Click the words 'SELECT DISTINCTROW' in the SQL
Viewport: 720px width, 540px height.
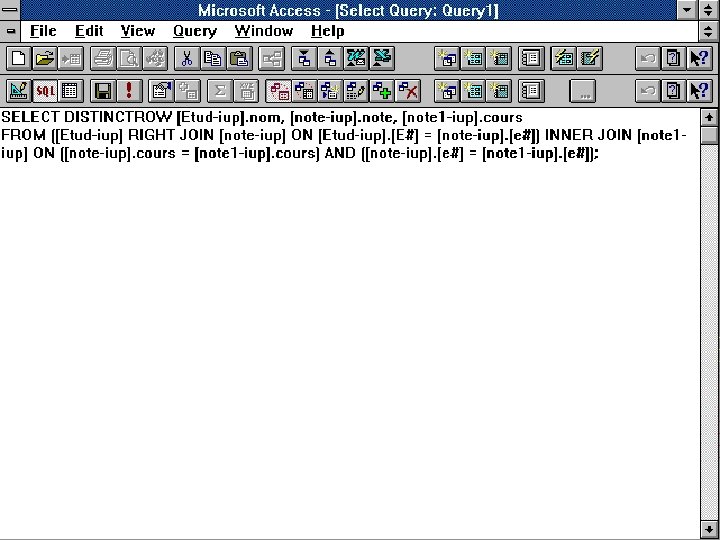coord(86,117)
